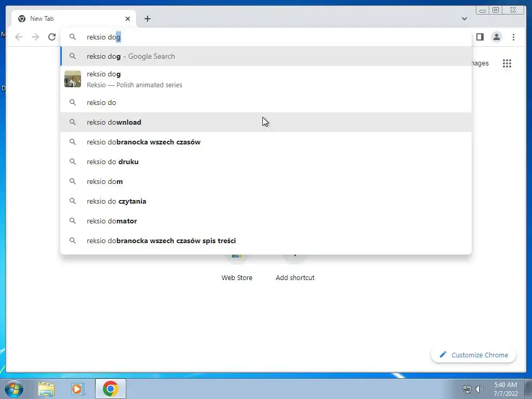The image size is (532, 399).
Task: Click the Show desktop strip
Action: coord(528,389)
